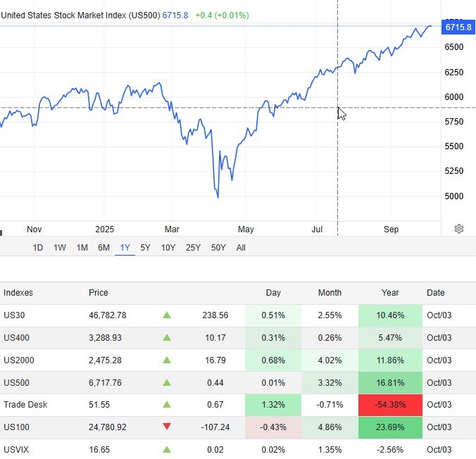Click the green arrow in Trade Desk row
The image size is (476, 459).
click(x=167, y=404)
